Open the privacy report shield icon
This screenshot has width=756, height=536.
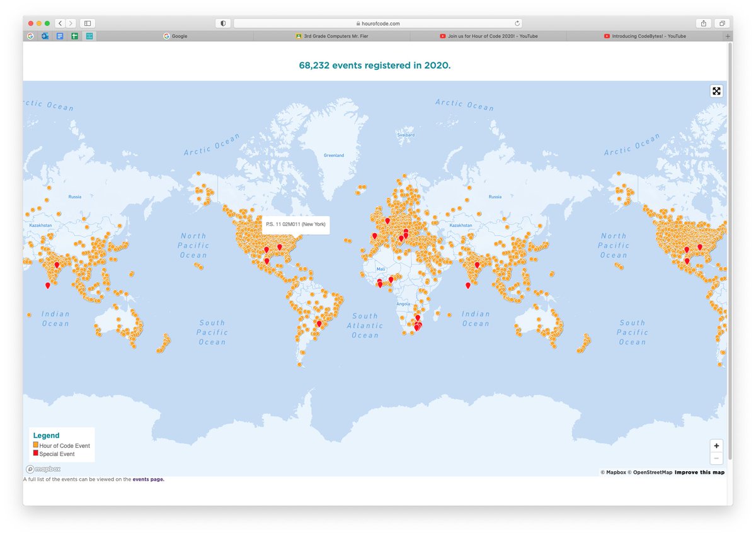tap(222, 23)
